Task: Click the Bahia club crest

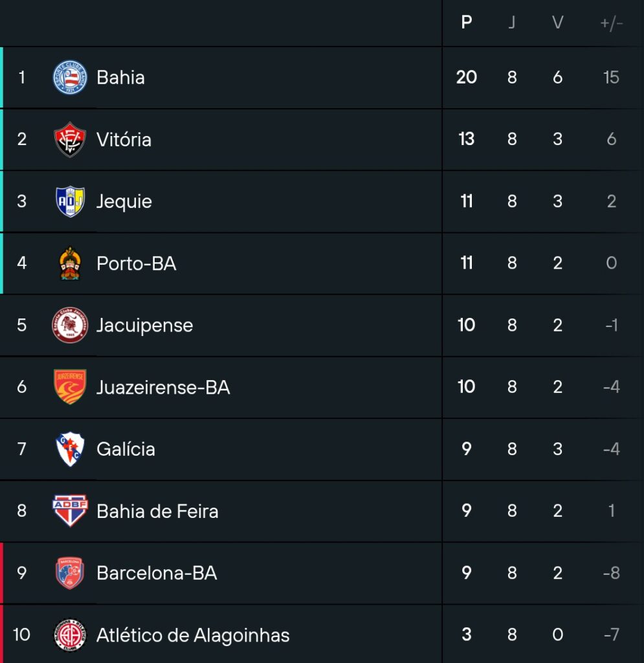Action: [x=70, y=78]
